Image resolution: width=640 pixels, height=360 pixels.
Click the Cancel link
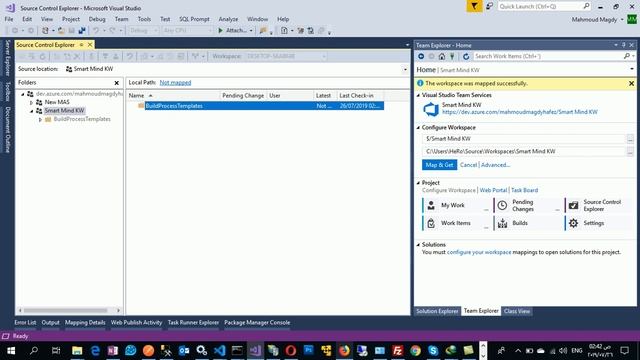click(x=468, y=165)
